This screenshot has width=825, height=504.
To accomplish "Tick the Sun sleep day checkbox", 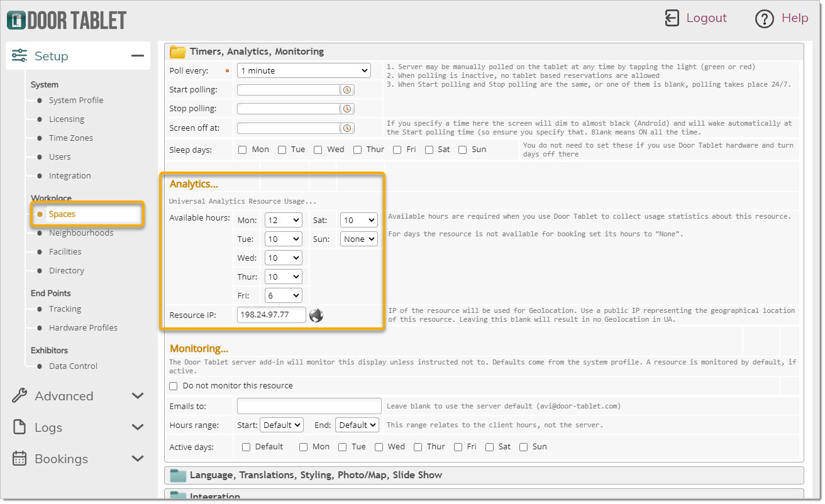I will coord(463,150).
